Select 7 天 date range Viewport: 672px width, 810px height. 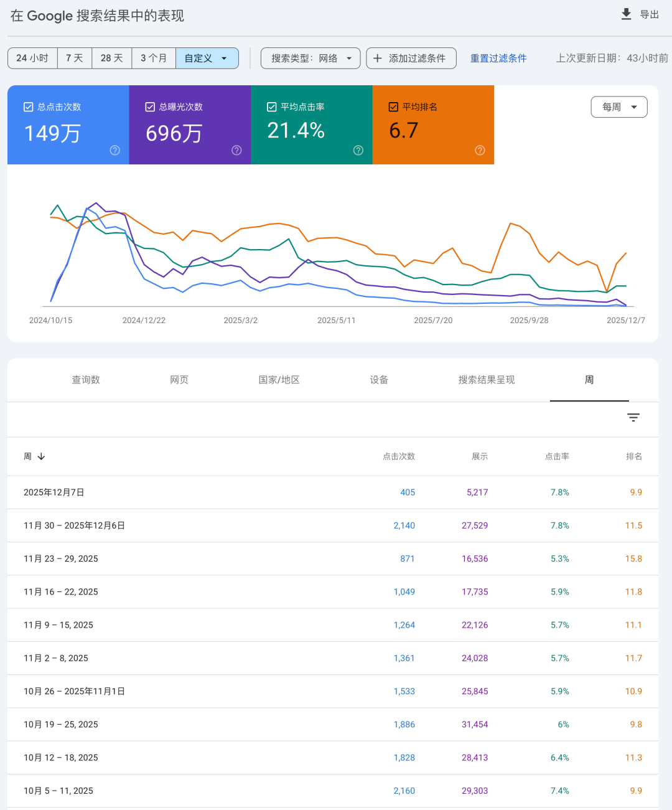coord(75,58)
